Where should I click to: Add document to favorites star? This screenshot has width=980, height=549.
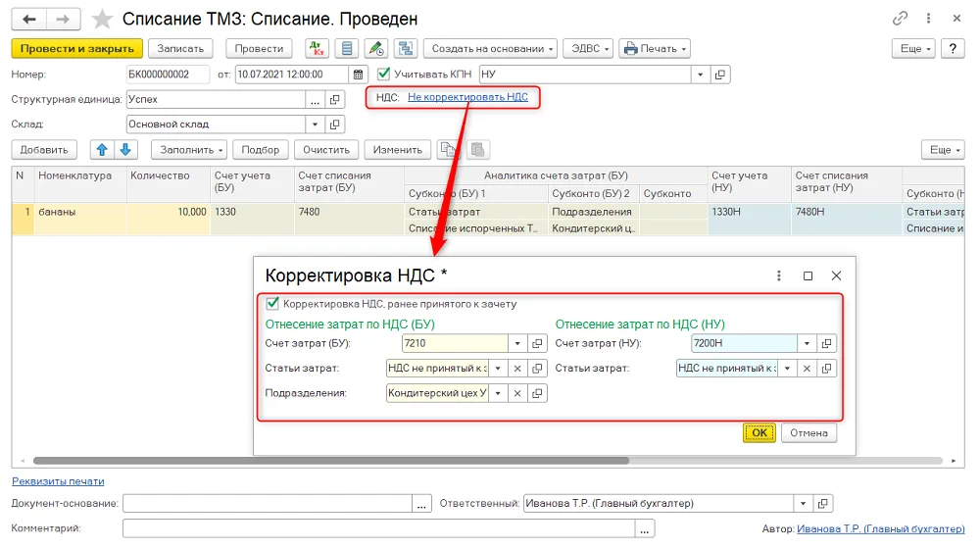coord(102,20)
